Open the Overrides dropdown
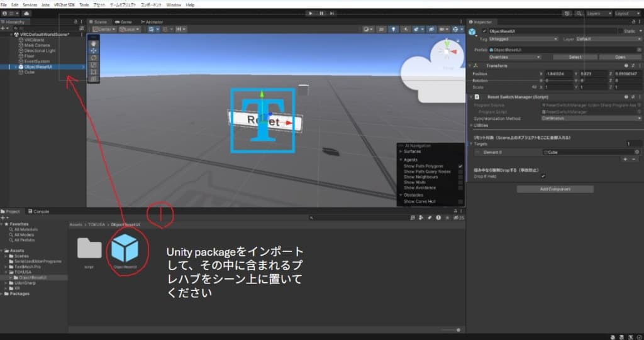Screen dimensions: 644x340 click(514, 57)
